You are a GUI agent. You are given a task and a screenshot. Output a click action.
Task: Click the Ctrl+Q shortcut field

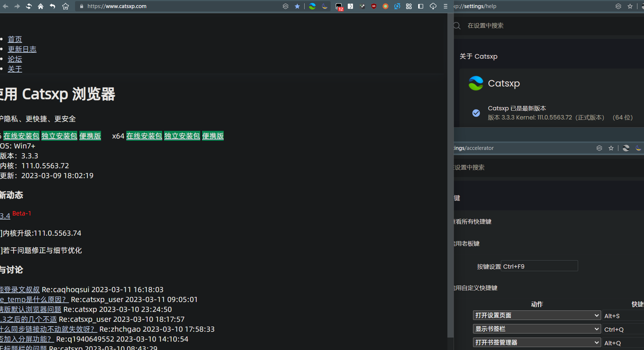pyautogui.click(x=623, y=329)
